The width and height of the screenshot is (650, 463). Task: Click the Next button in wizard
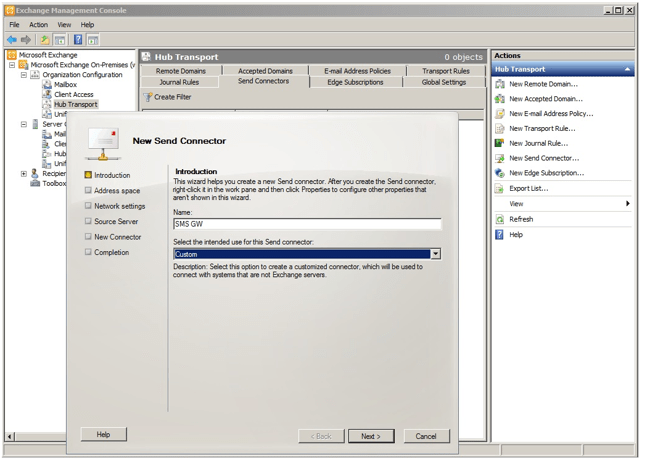371,436
